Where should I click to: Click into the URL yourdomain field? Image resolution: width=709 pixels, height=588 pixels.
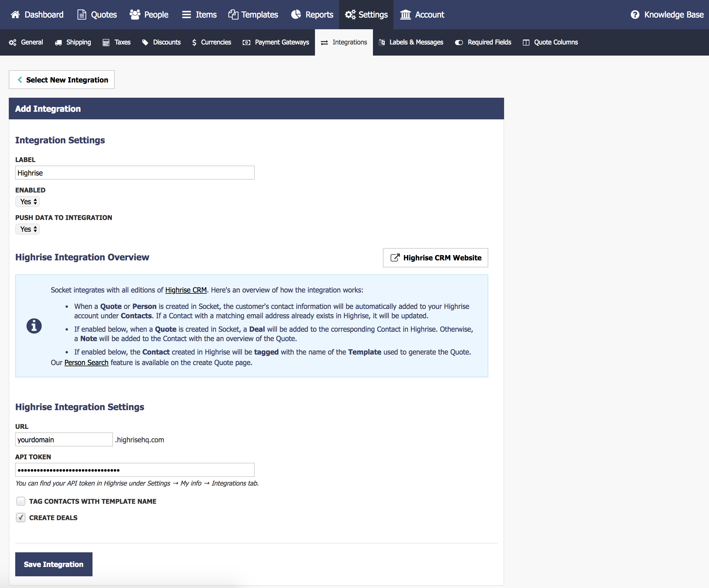click(x=64, y=440)
